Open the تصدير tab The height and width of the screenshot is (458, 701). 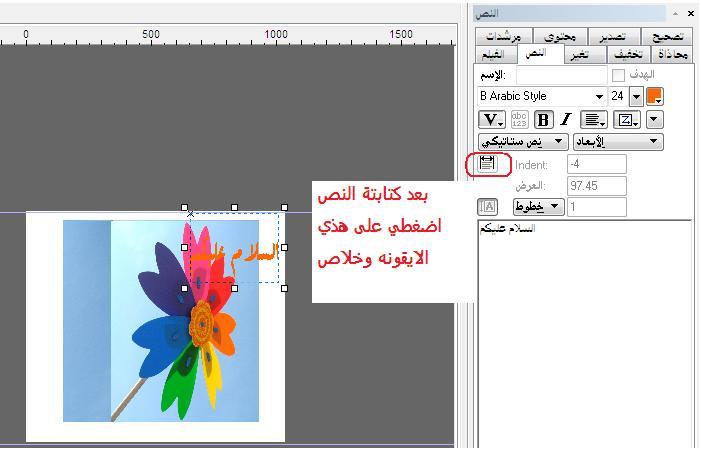[x=611, y=36]
